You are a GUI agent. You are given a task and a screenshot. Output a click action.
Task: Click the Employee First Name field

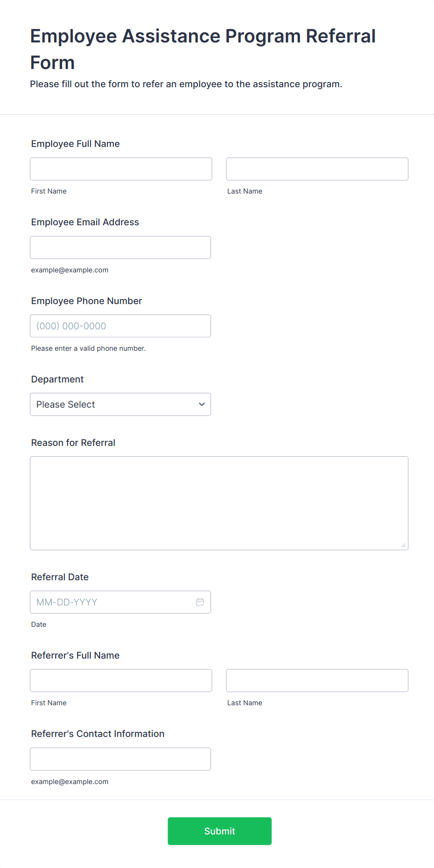121,169
